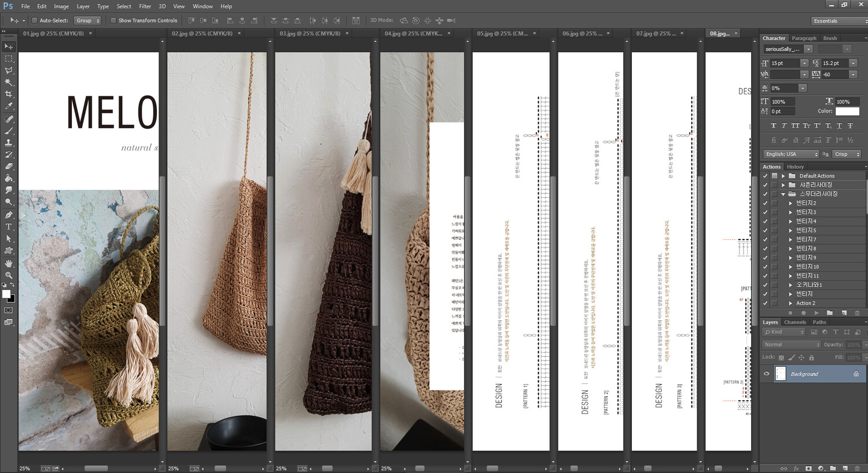This screenshot has height=473, width=868.
Task: Click the Underline text style icon
Action: (839, 125)
